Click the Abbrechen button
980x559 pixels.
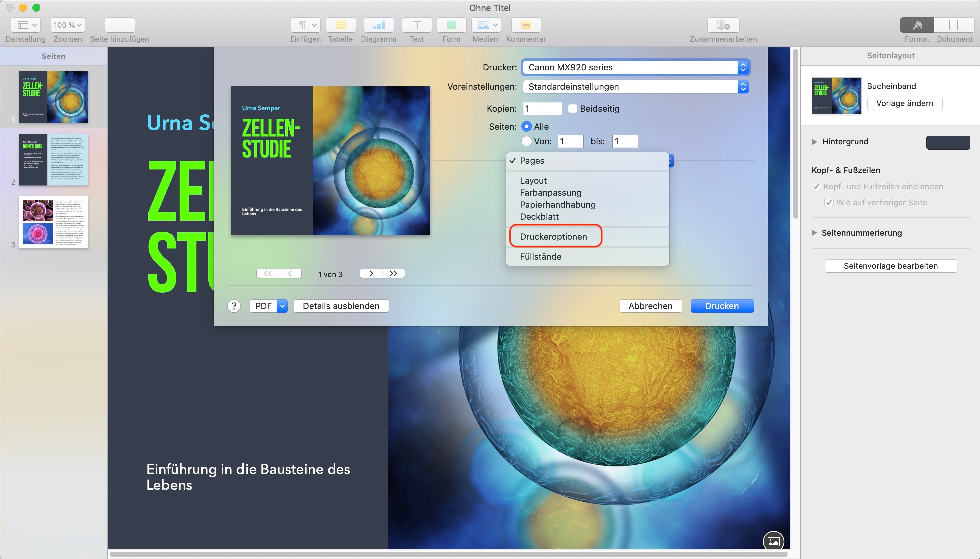[x=650, y=306]
